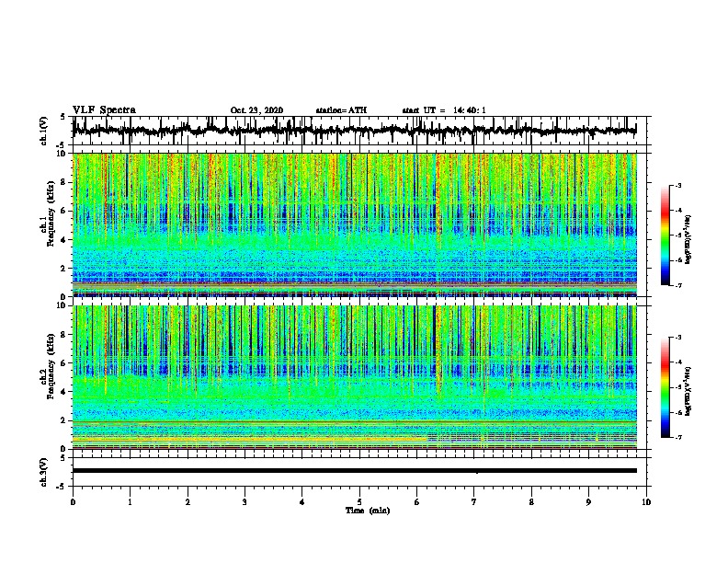Click the ch.3 flat black trace
The width and height of the screenshot is (728, 563).
tap(355, 471)
